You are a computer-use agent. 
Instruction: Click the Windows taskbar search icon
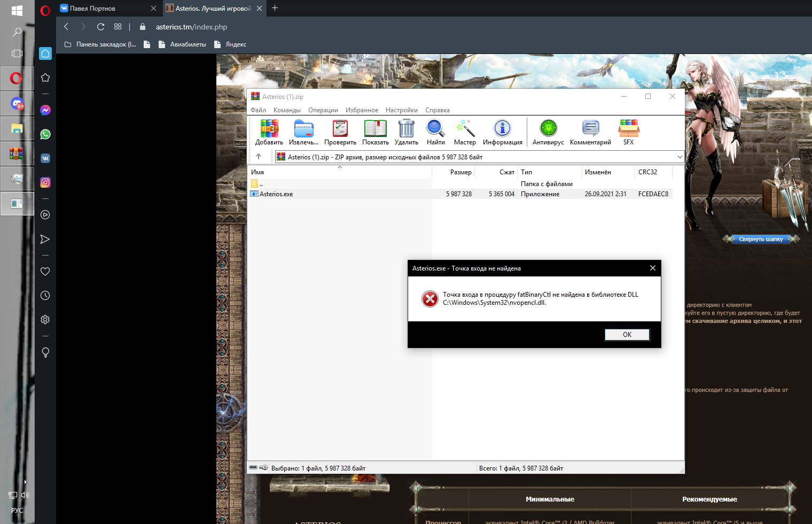[17, 32]
